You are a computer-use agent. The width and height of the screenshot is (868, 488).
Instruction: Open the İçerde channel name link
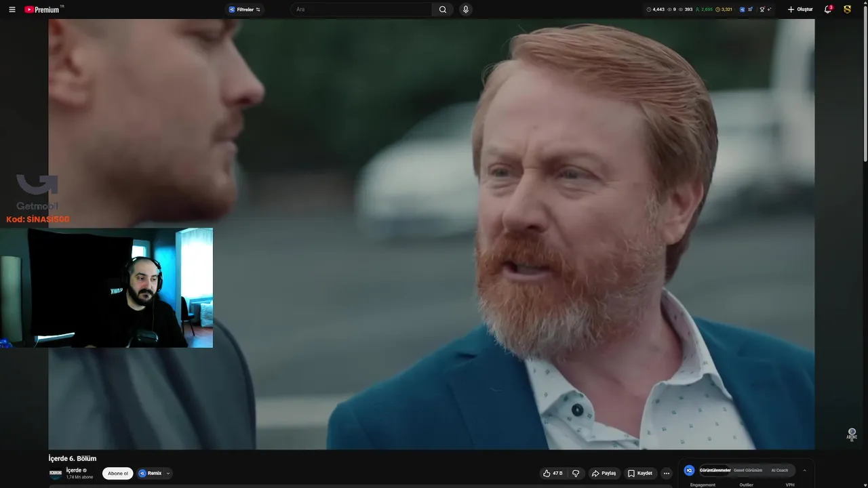click(74, 470)
